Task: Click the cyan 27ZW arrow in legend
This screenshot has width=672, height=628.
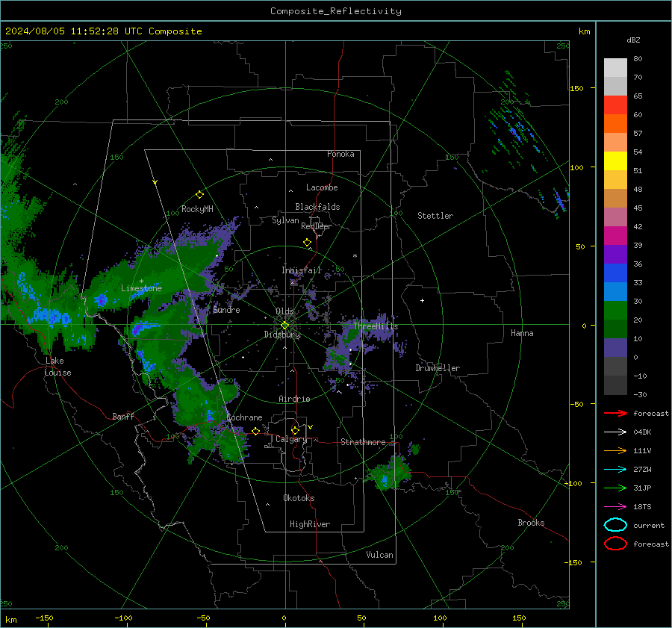Action: 615,470
